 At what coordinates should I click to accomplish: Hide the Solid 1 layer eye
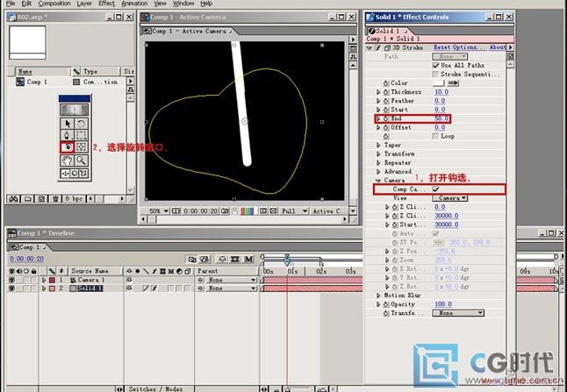click(11, 289)
